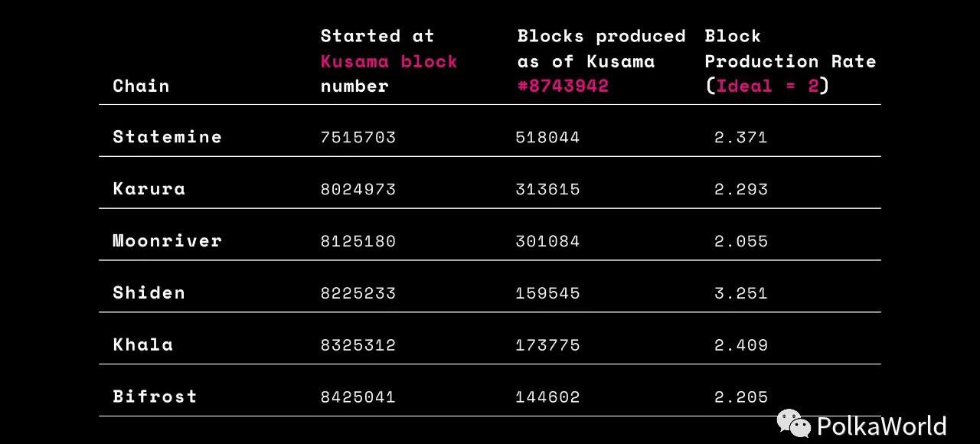Viewport: 980px width, 444px height.
Task: Click the "Ideal = 2" header text
Action: pyautogui.click(x=767, y=86)
